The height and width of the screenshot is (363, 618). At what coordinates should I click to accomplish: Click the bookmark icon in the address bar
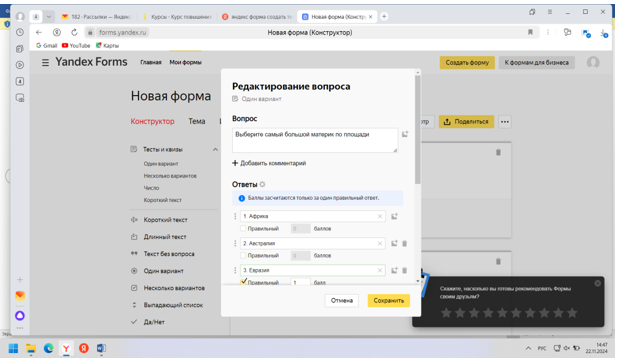coord(530,32)
